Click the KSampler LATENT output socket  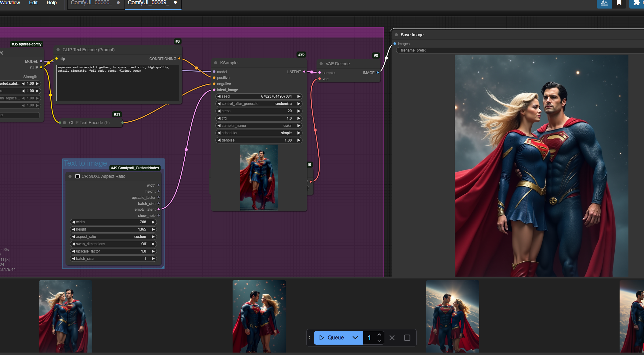(304, 72)
